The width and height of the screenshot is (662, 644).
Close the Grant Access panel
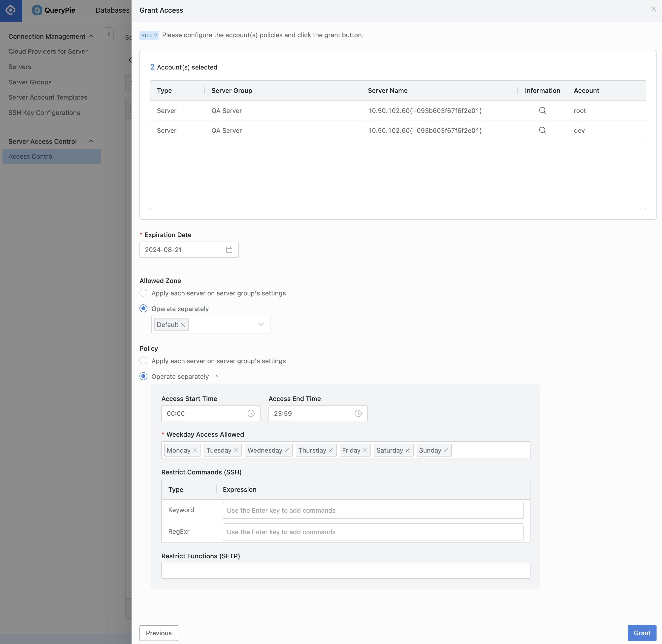coord(653,9)
